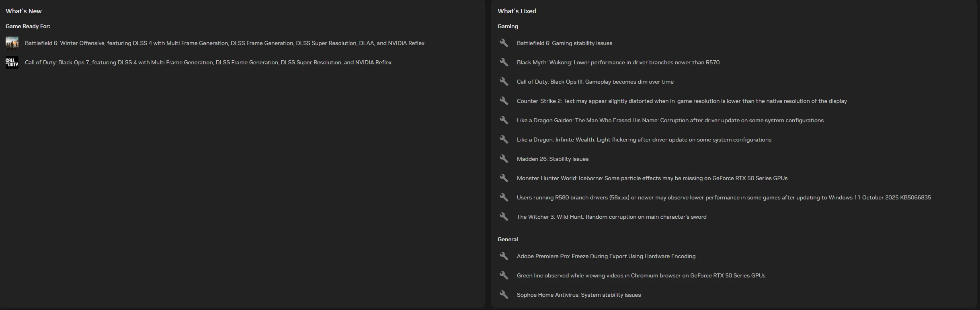Click the Battlefield 6 game thumbnail icon
980x310 pixels.
[12, 43]
